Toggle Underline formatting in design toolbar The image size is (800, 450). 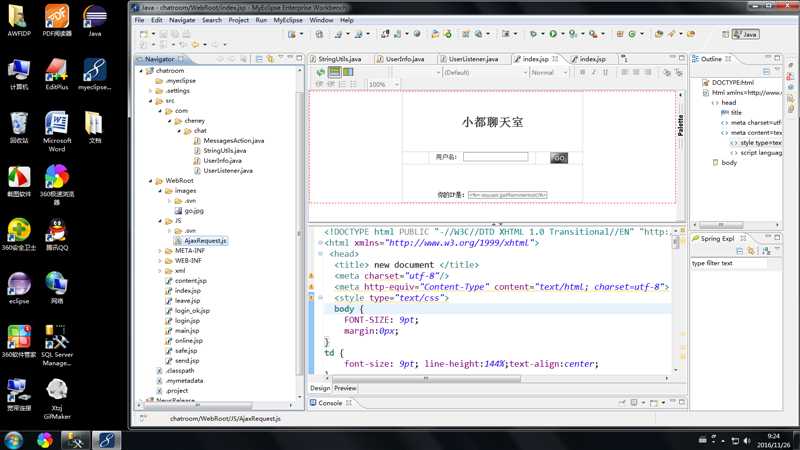606,72
